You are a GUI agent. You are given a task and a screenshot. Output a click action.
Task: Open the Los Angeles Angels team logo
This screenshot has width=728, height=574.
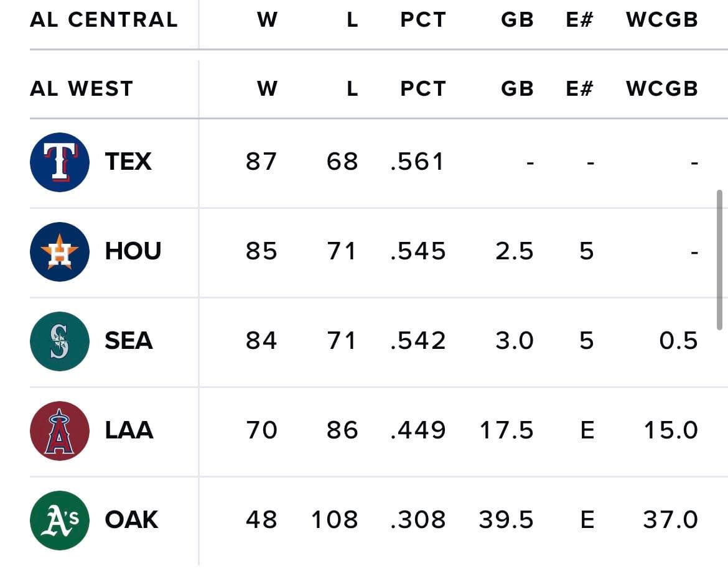point(60,430)
